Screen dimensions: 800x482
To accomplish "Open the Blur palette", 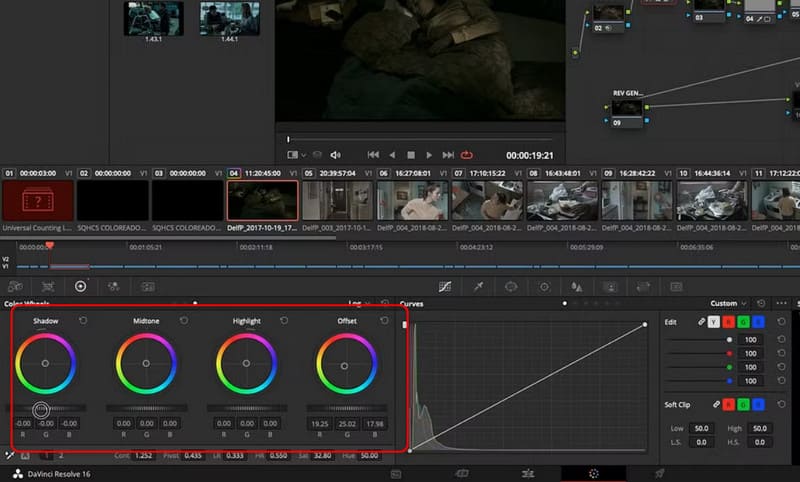I will point(577,287).
